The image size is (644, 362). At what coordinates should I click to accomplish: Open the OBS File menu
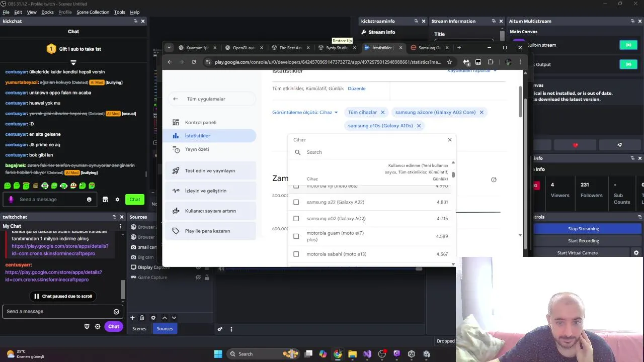tap(6, 12)
